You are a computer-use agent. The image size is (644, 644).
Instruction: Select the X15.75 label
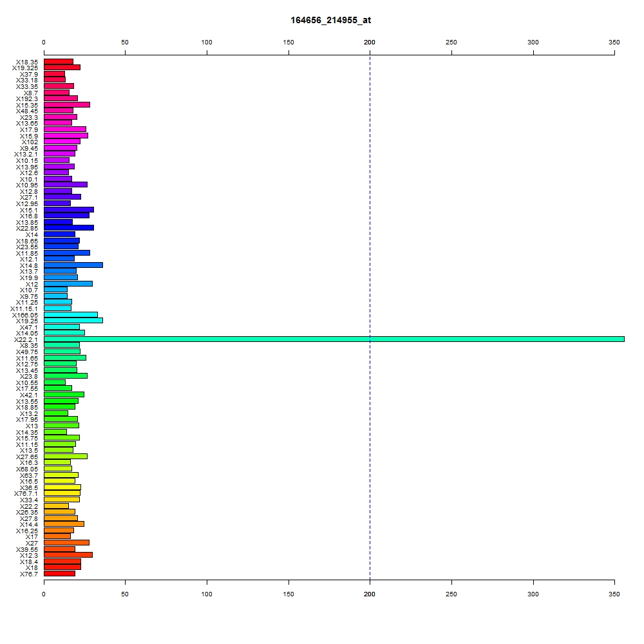[27, 438]
